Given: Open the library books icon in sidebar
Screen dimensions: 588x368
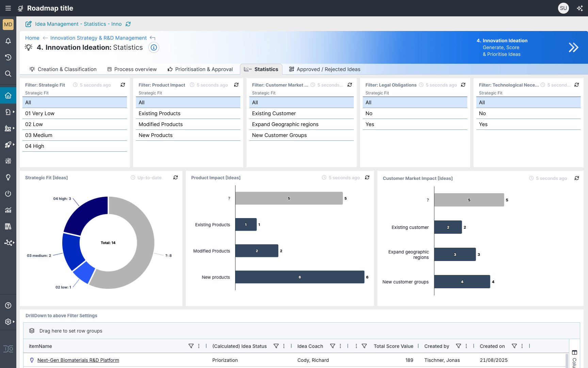Looking at the screenshot, I should pyautogui.click(x=8, y=226).
